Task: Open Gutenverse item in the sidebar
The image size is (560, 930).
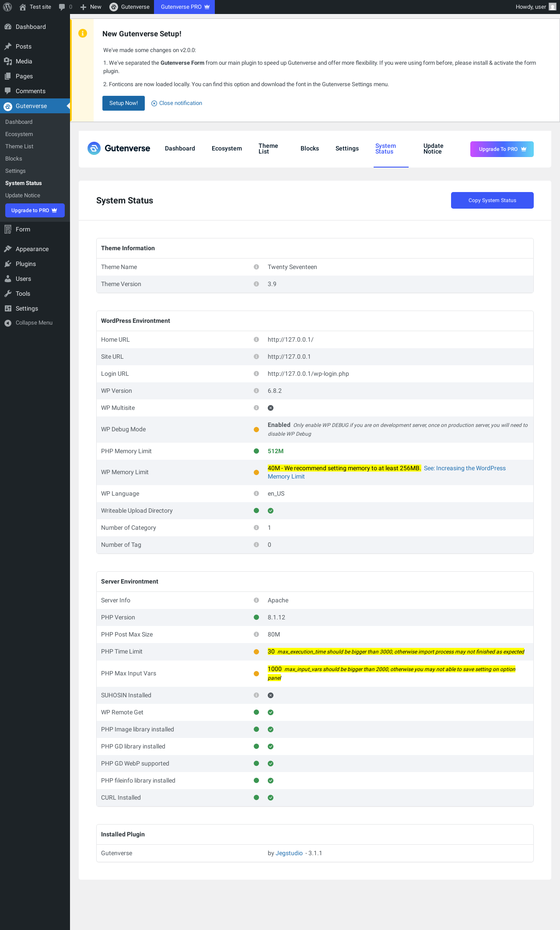Action: 35,106
